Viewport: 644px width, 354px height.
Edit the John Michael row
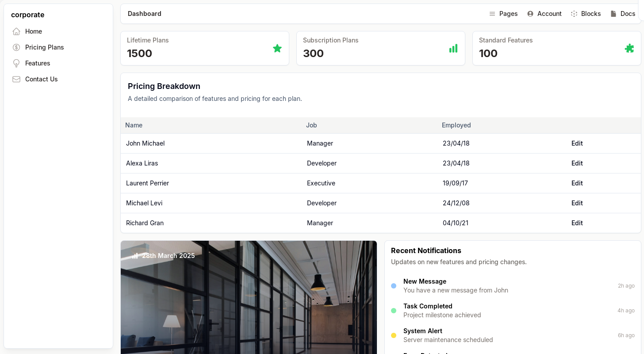[577, 143]
